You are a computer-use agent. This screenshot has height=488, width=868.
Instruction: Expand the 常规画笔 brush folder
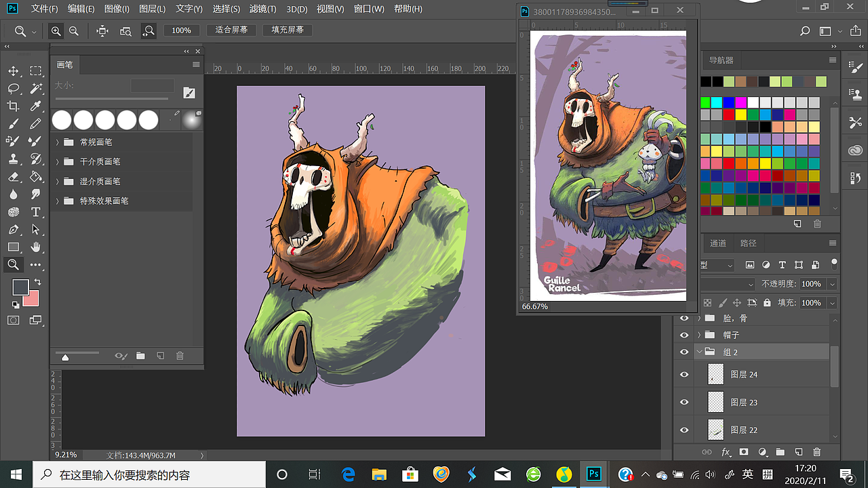coord(57,142)
